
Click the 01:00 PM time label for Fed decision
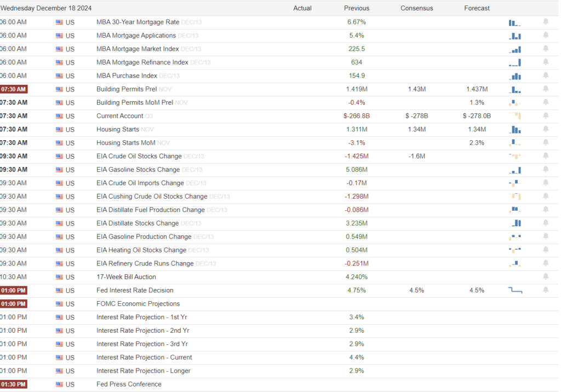coord(13,290)
